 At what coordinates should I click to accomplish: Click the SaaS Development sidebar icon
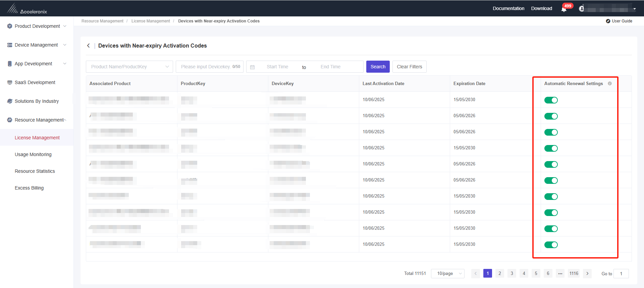[10, 82]
